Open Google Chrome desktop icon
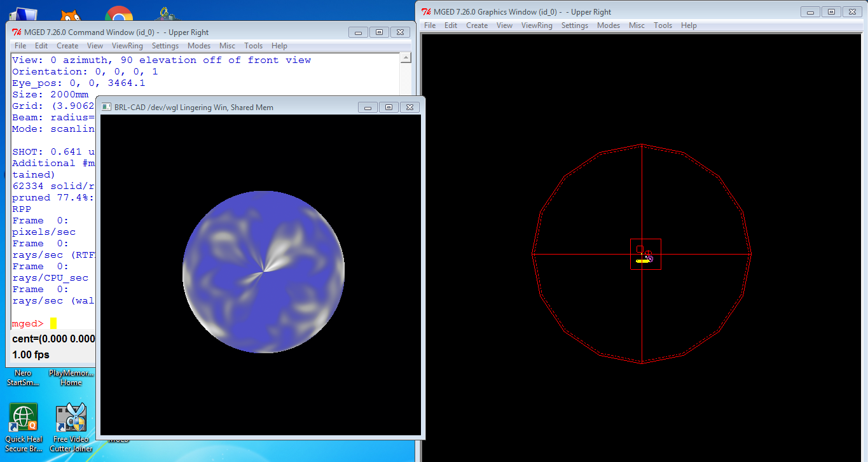868x462 pixels. (119, 14)
